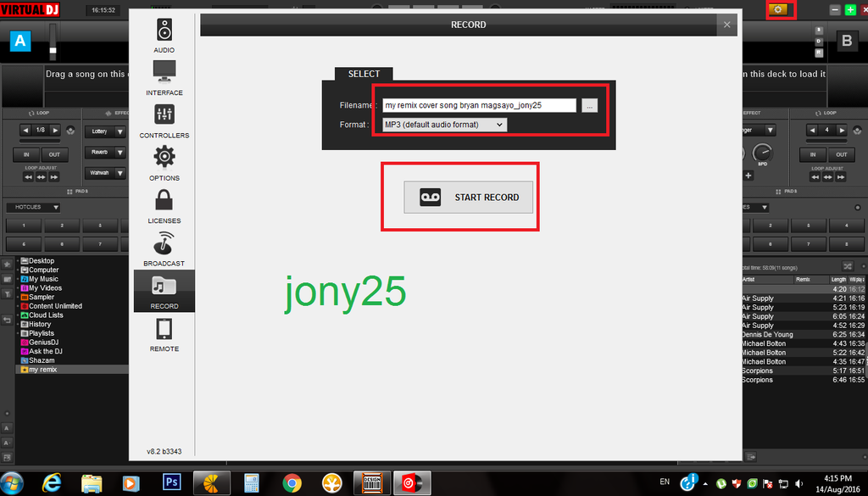Open the Hotcues pad mode dropdown

pos(34,207)
